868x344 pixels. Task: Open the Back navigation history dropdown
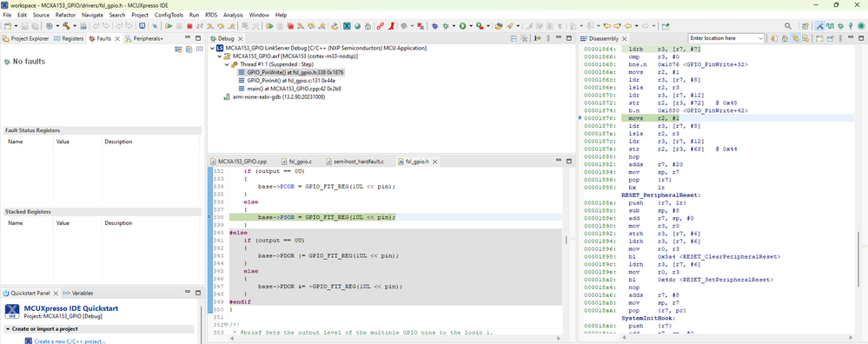637,26
